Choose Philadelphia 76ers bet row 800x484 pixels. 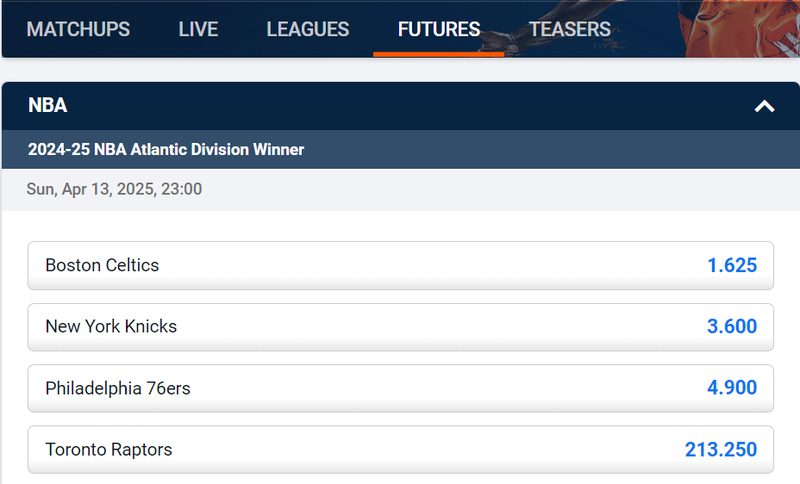pos(401,388)
